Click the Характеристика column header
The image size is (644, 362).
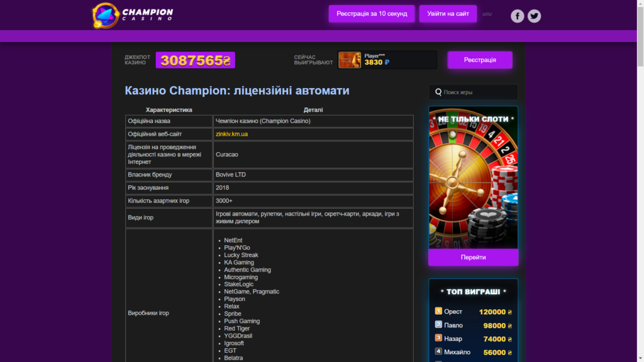click(x=169, y=110)
